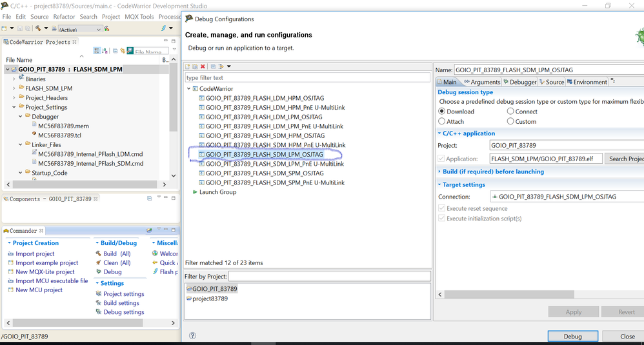Switch to the Debugger tab
This screenshot has width=644, height=345.
click(x=519, y=82)
